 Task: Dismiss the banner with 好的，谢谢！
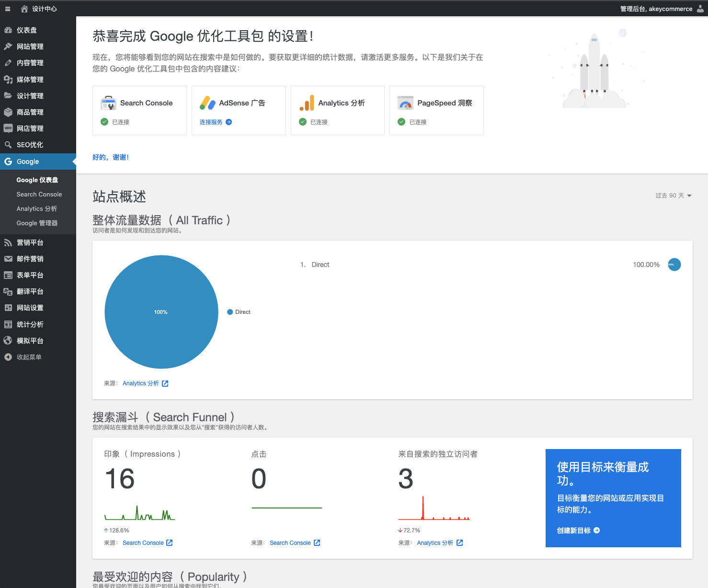[111, 157]
